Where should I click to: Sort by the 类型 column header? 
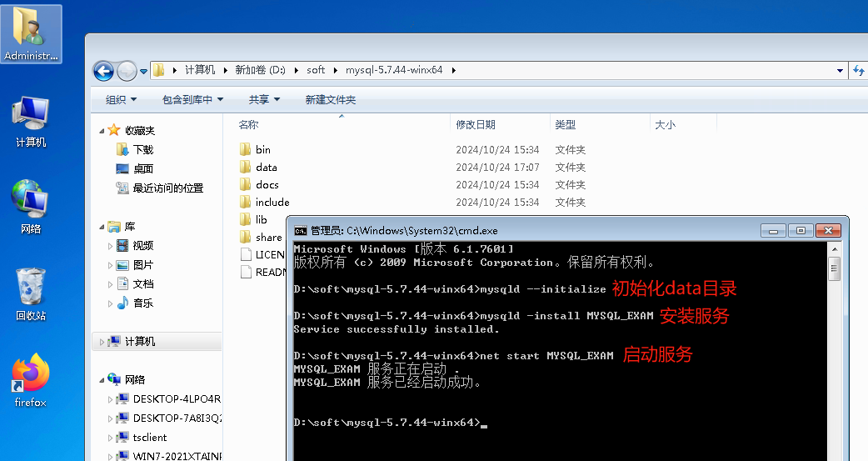pos(565,125)
